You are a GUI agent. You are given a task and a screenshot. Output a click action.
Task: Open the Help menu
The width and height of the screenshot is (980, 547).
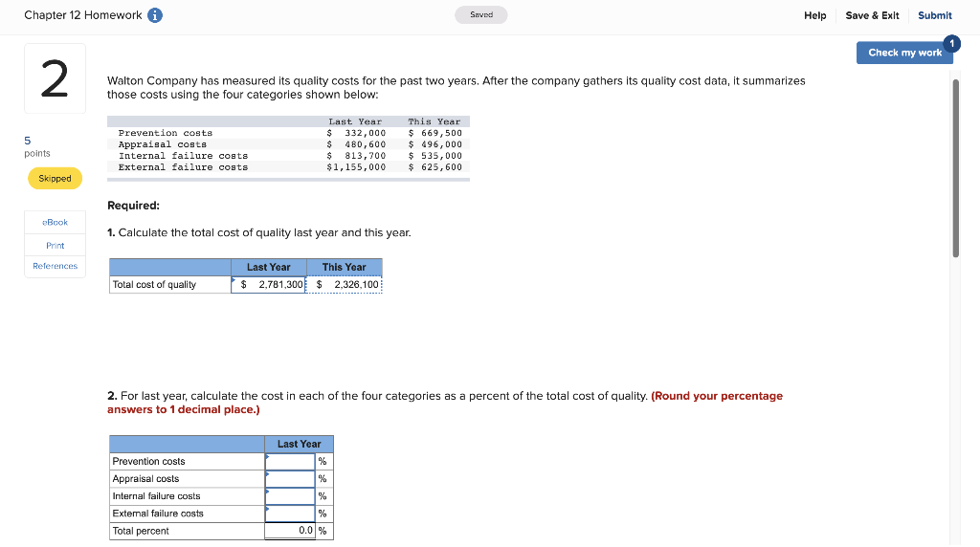coord(814,15)
